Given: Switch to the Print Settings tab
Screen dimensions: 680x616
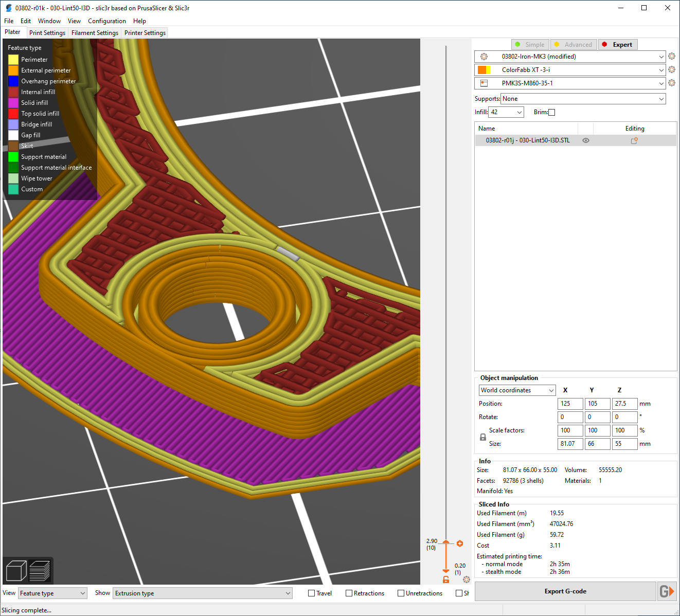Looking at the screenshot, I should [47, 33].
